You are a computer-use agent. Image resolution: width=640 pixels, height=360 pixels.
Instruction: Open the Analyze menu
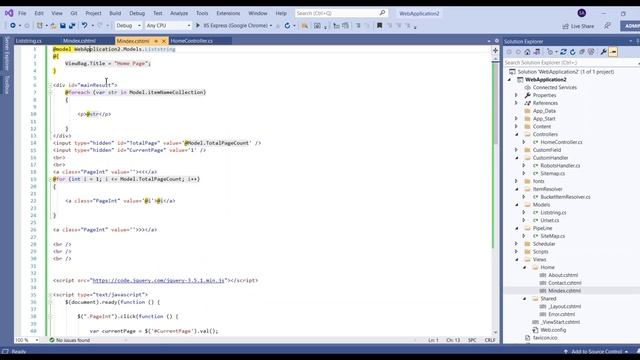click(179, 13)
